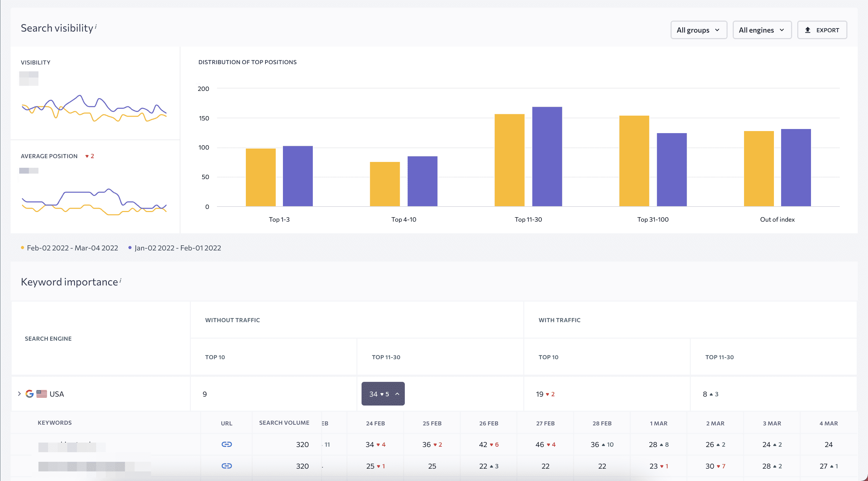
Task: Click the 1 MAR column header
Action: point(659,423)
